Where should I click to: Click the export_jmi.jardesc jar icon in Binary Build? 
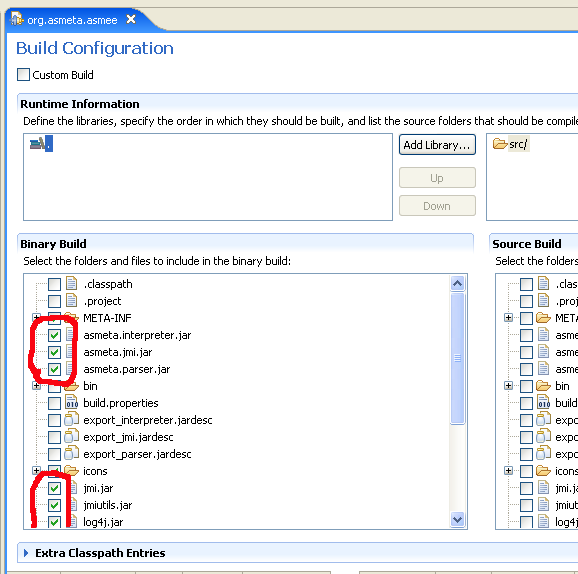click(72, 436)
